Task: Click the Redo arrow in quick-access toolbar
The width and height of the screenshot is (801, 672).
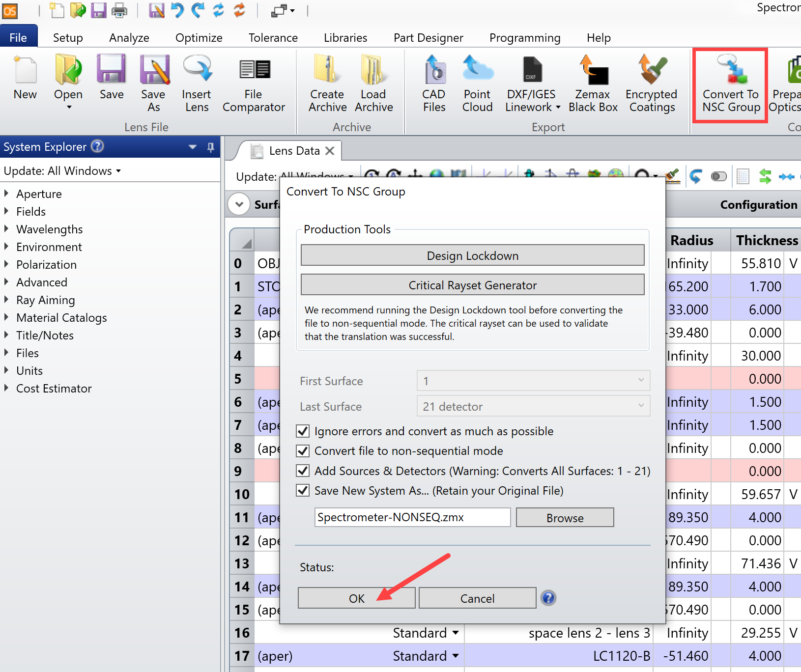Action: click(198, 10)
